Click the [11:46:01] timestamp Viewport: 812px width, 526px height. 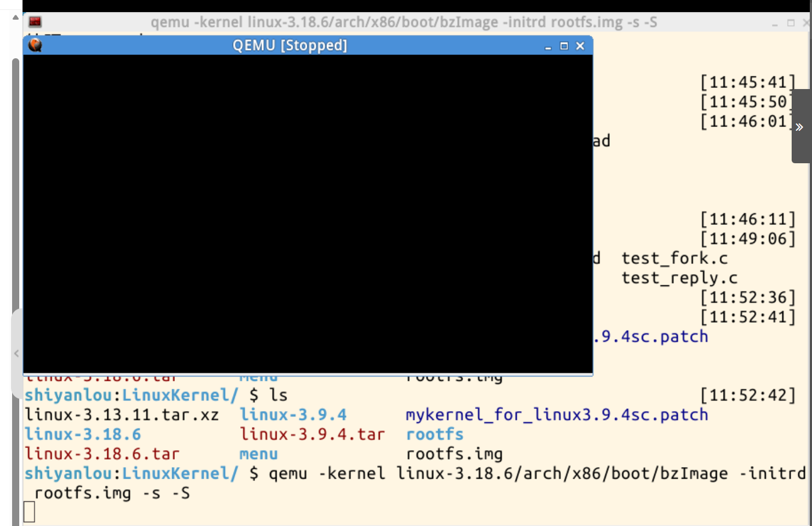(747, 121)
